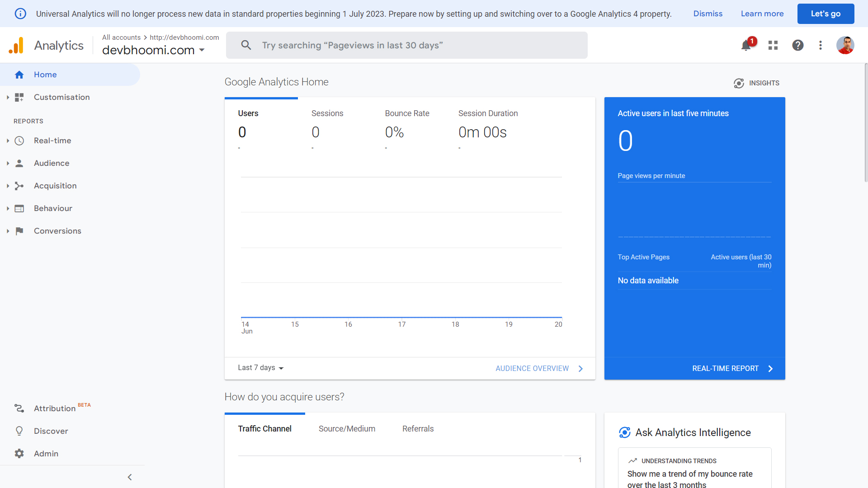Click the 'Top Active Pages' label

tap(643, 257)
